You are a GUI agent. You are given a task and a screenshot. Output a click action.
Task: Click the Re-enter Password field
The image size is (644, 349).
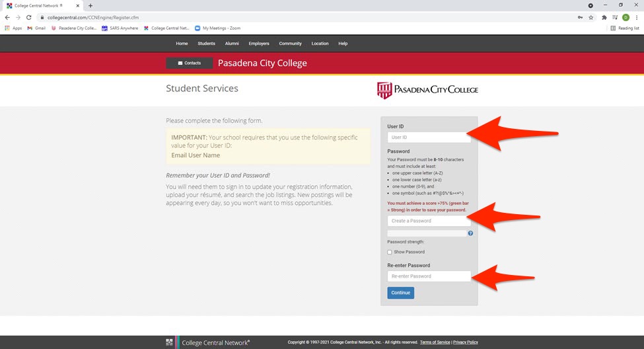click(x=429, y=276)
